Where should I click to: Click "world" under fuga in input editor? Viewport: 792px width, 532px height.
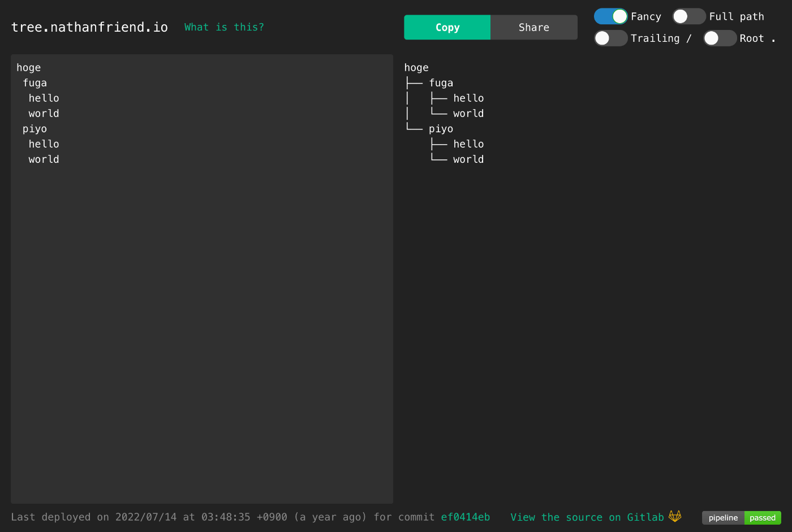tap(44, 113)
